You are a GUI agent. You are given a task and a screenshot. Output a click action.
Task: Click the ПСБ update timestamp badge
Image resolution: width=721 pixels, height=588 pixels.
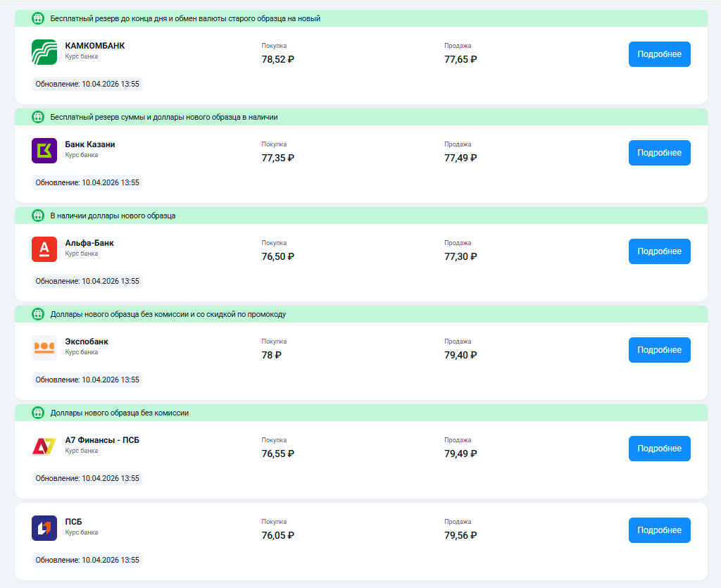[x=87, y=560]
